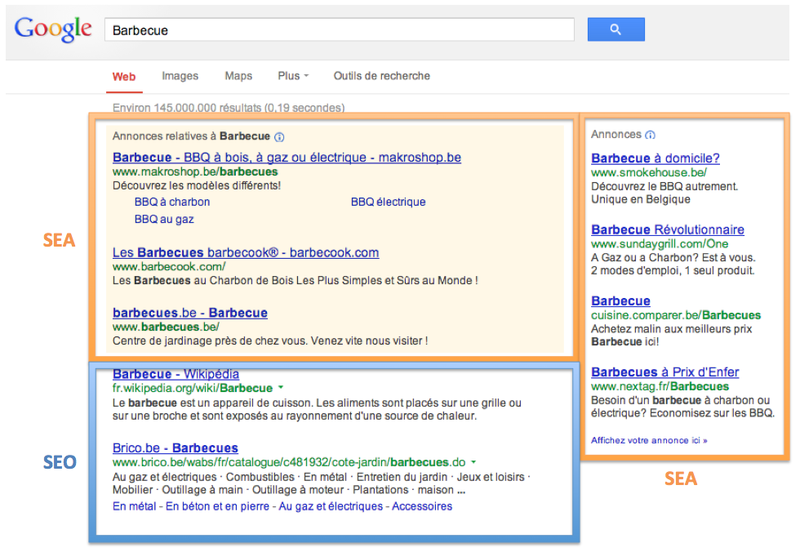Click the www.smokehouse.be/ URL text
800x552 pixels.
[x=648, y=173]
